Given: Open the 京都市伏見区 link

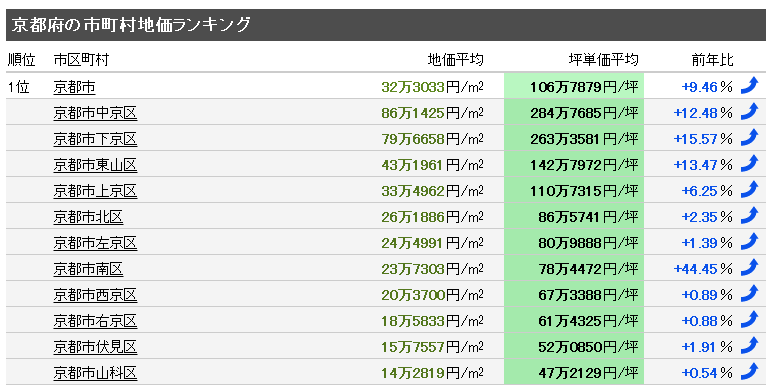Looking at the screenshot, I should pyautogui.click(x=95, y=347).
